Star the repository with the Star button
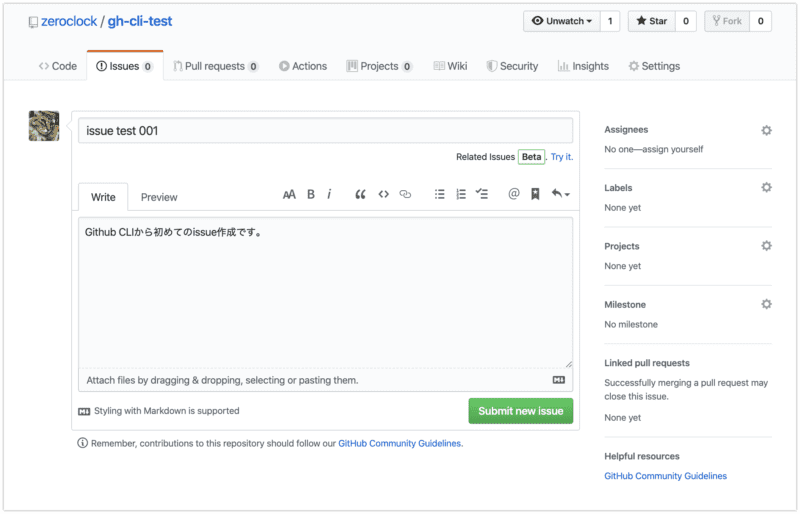The image size is (800, 514). [x=651, y=21]
